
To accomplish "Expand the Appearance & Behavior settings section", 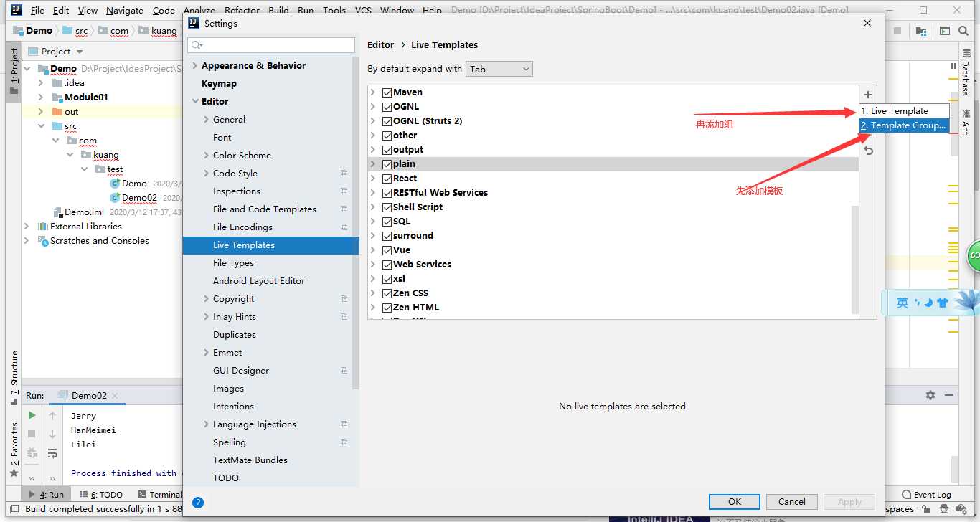I will (x=195, y=66).
